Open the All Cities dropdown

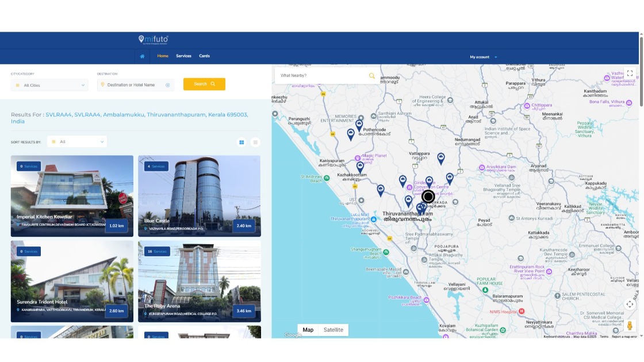click(x=49, y=86)
